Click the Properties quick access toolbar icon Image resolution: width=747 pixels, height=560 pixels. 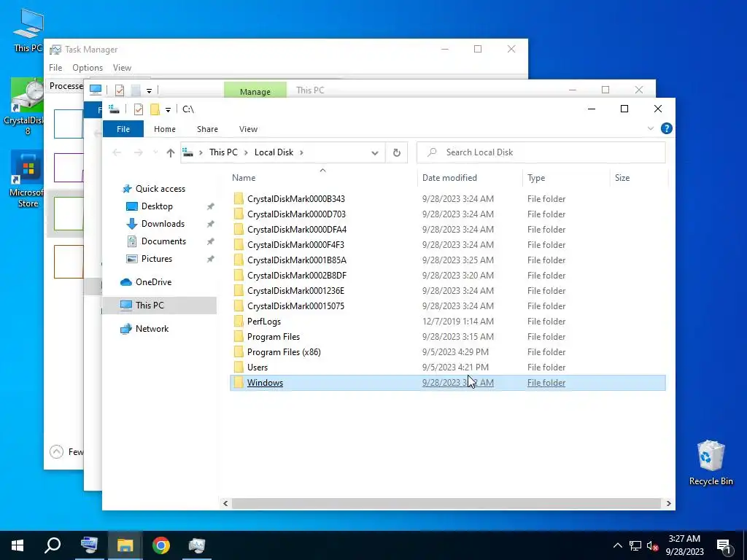(139, 109)
